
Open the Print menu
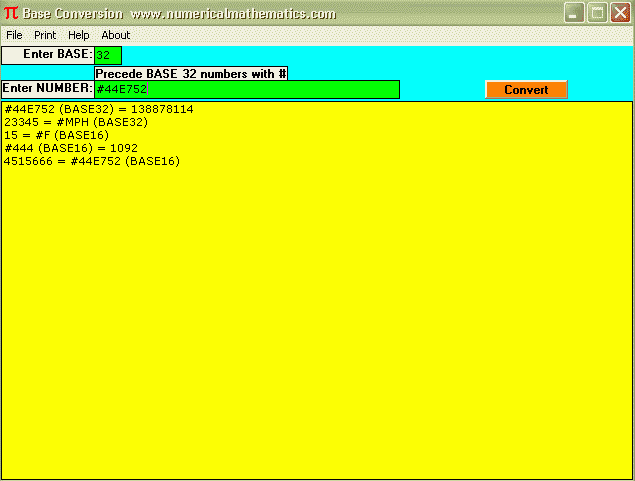[45, 35]
